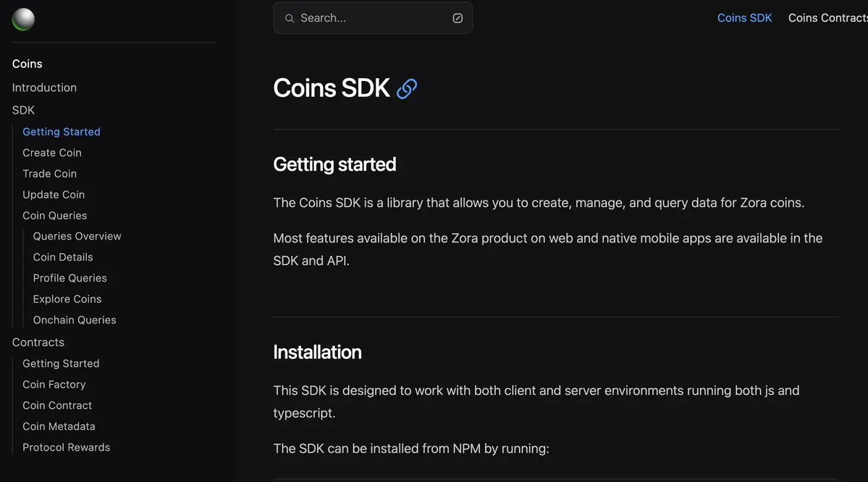Open the Update Coin page
Image resolution: width=868 pixels, height=482 pixels.
coord(54,195)
